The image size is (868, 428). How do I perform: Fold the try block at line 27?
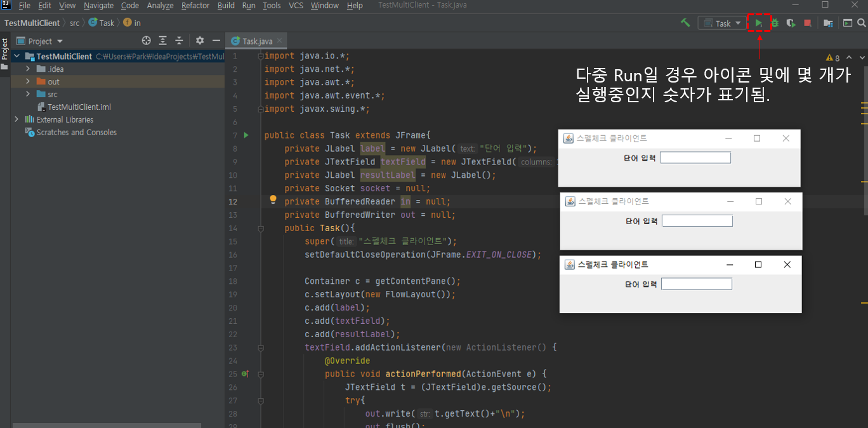click(260, 400)
